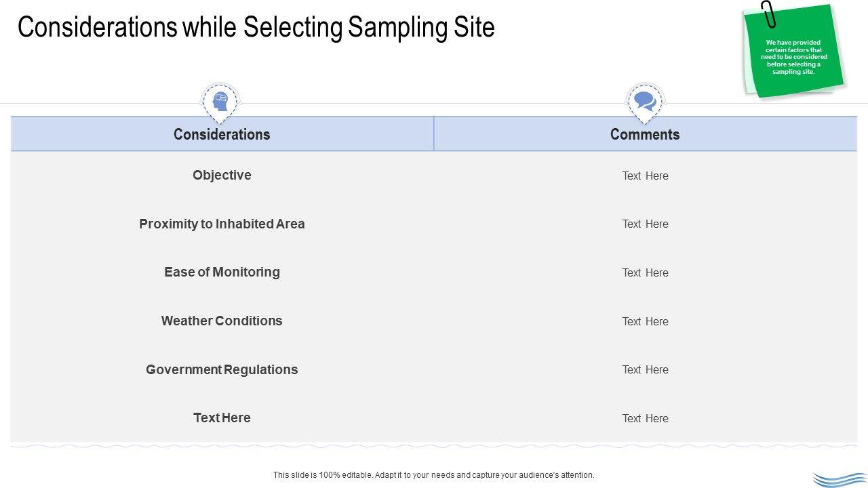Viewport: 868px width, 488px height.
Task: Click the paperclip icon on the sticky note
Action: 768,14
